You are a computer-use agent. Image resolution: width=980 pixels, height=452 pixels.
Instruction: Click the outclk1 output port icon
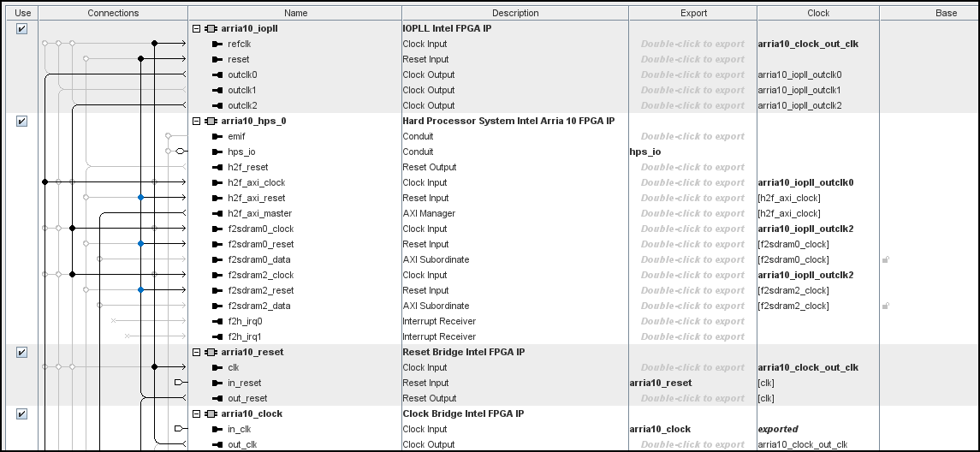[x=217, y=91]
